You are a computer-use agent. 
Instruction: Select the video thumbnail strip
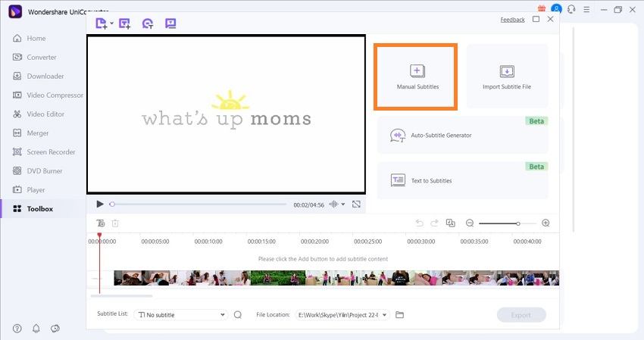[336, 278]
